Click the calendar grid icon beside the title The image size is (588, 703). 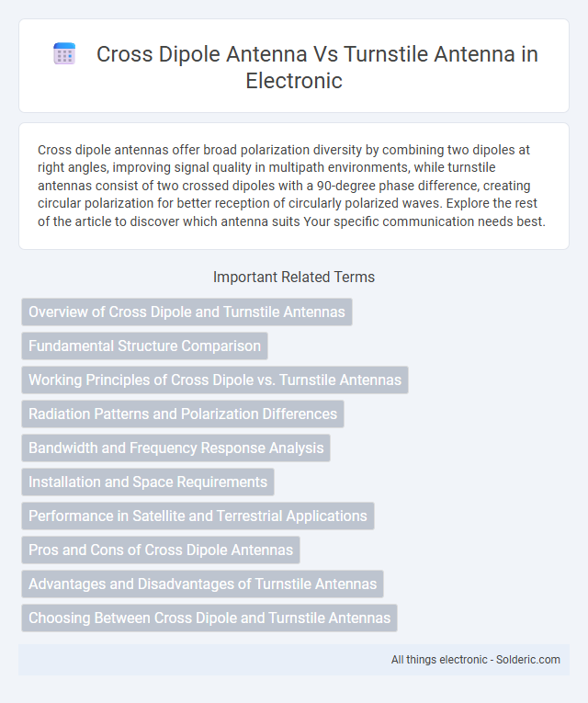64,54
